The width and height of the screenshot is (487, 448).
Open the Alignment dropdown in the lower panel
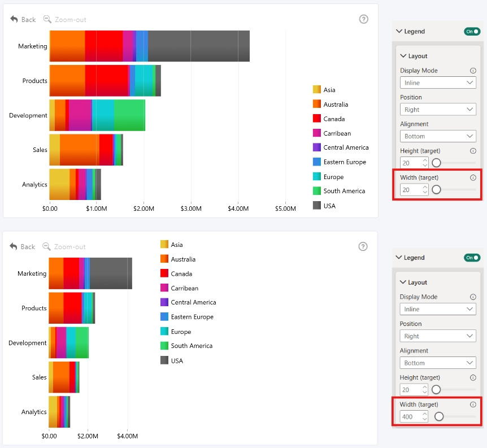tap(438, 363)
